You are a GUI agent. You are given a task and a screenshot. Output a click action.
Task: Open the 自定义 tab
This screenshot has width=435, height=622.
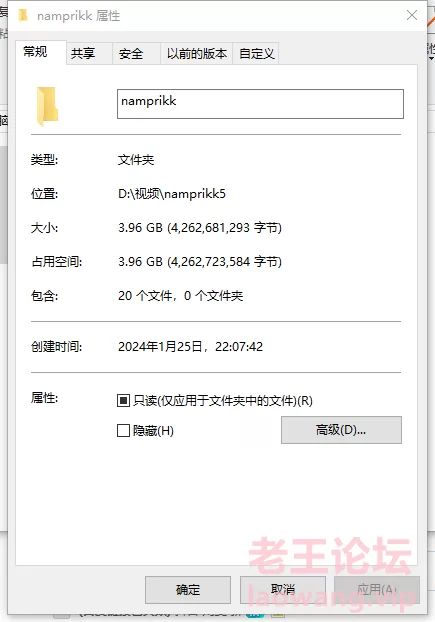pos(256,53)
